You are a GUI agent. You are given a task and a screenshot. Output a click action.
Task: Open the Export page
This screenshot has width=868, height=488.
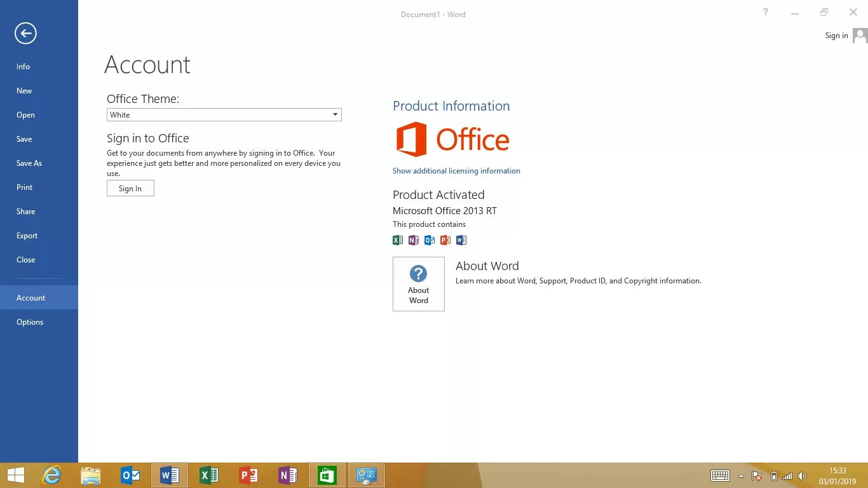click(x=39, y=236)
